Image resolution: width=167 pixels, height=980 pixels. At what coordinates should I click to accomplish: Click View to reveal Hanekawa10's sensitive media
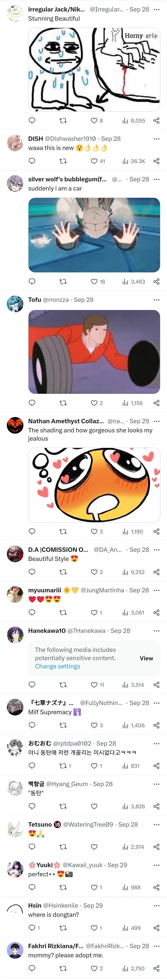pos(146,658)
